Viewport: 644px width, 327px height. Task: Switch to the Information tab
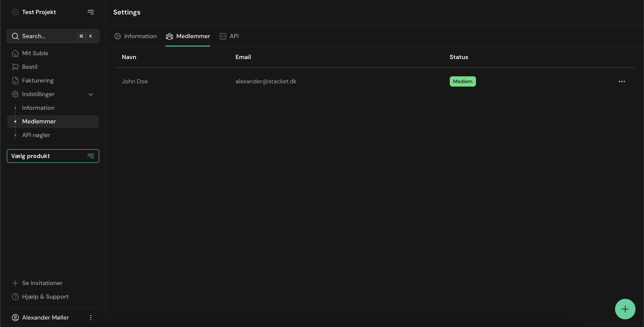click(135, 36)
